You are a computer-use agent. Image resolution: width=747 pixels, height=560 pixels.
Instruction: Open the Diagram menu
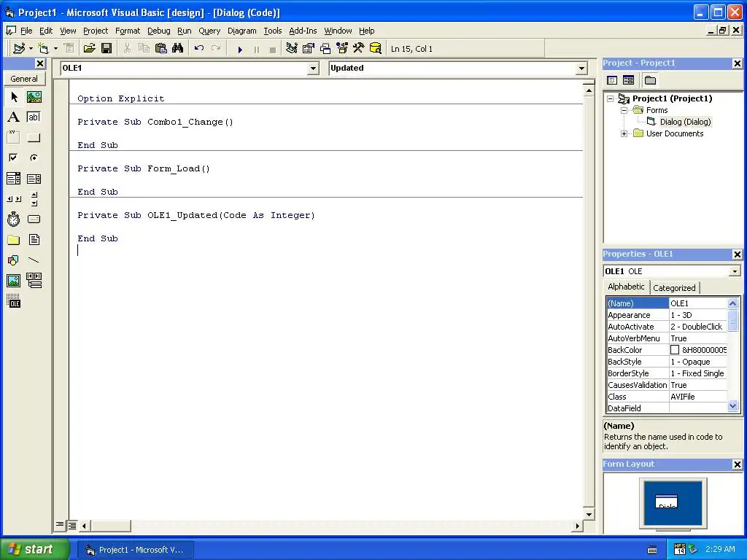coord(242,31)
